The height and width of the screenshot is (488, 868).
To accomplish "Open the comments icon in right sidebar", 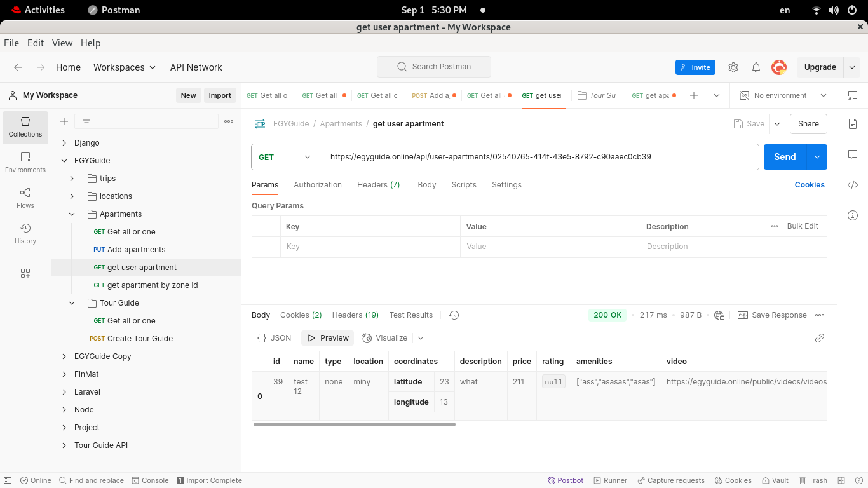I will coord(853,154).
